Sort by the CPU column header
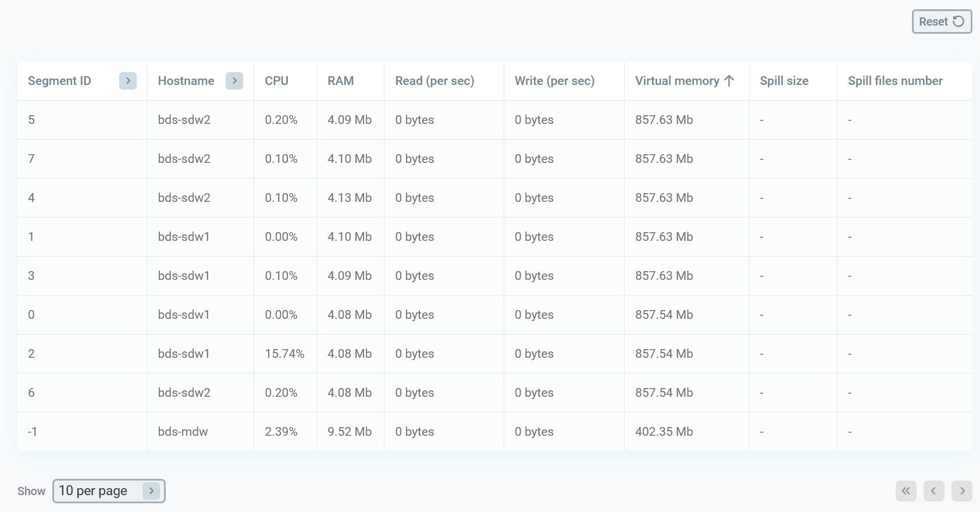 [277, 81]
